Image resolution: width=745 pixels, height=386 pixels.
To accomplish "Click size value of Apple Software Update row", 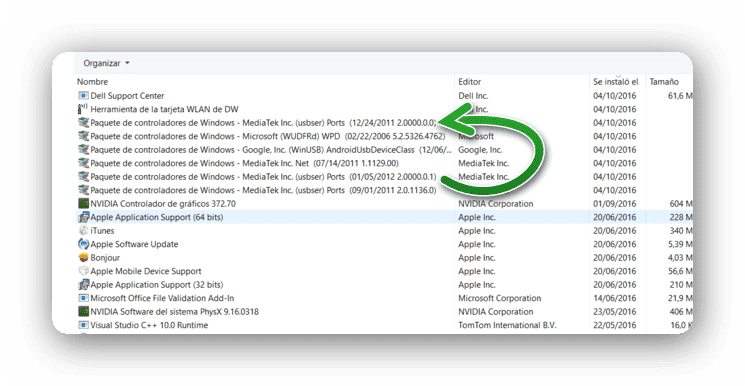I will click(679, 244).
